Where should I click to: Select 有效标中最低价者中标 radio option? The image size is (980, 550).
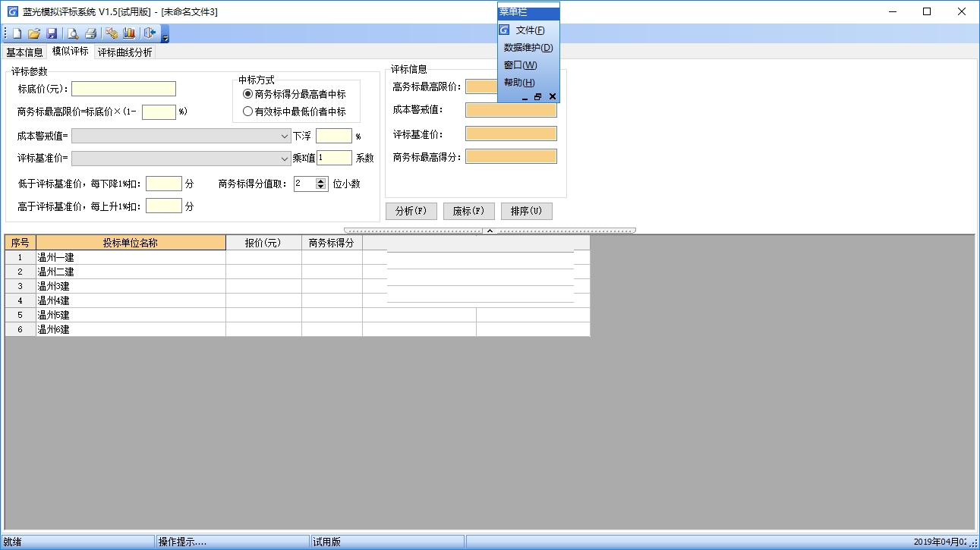click(x=295, y=112)
